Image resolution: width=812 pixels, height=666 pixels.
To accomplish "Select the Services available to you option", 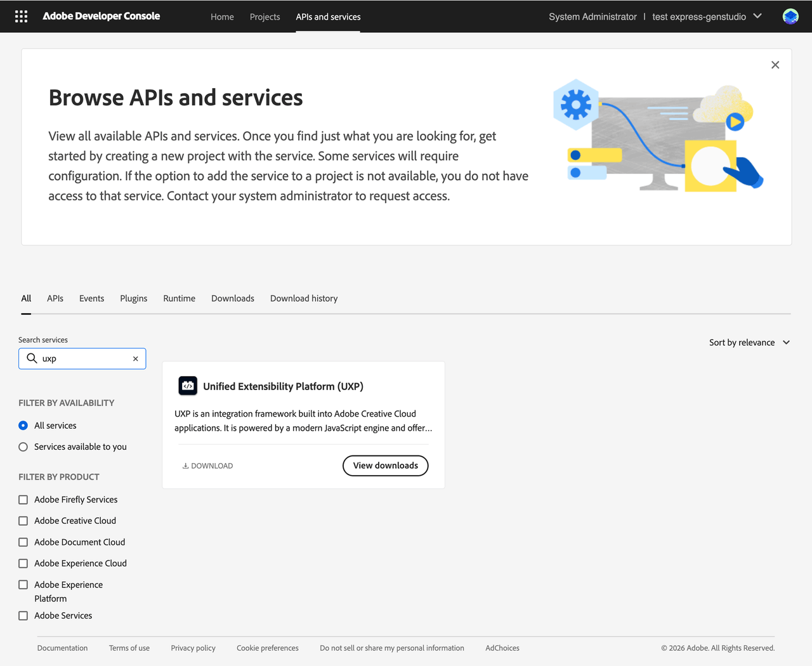I will pyautogui.click(x=23, y=447).
